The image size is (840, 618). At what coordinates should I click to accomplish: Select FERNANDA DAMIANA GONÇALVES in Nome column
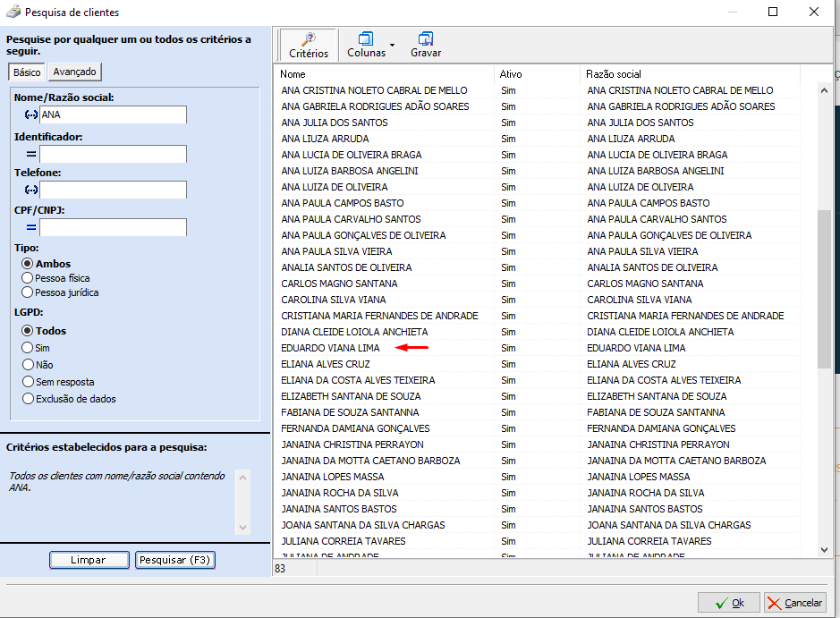pos(355,428)
